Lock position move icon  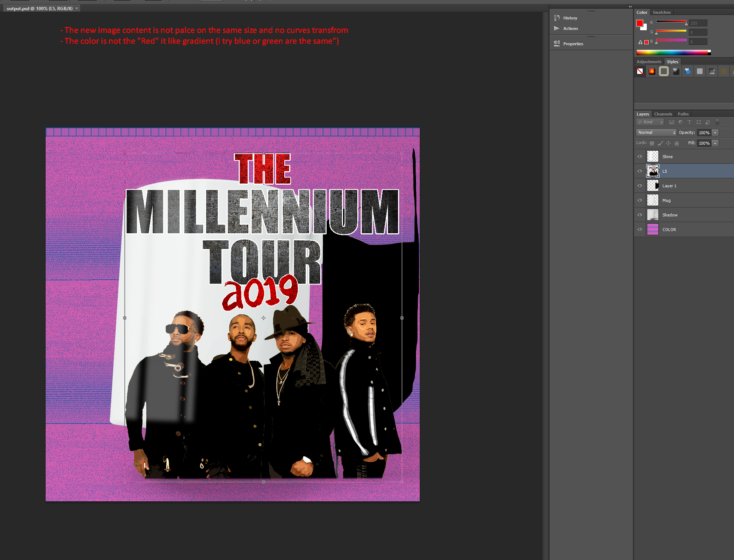click(669, 143)
